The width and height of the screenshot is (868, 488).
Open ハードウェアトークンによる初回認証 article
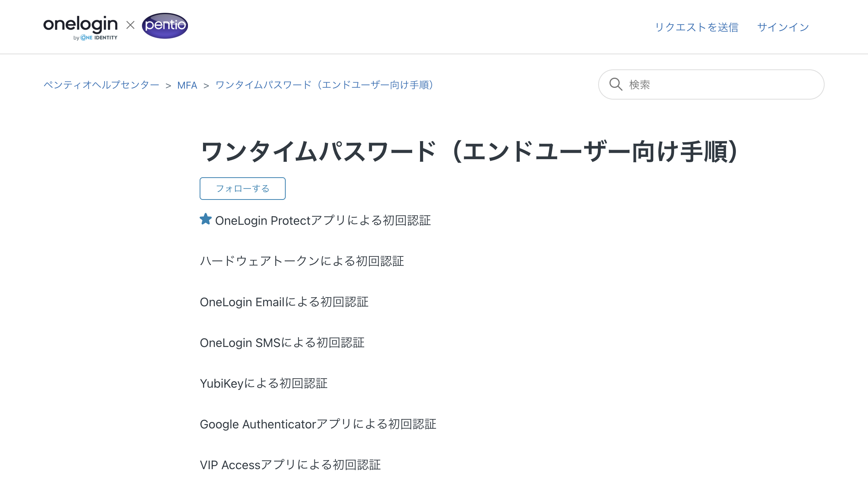point(302,261)
